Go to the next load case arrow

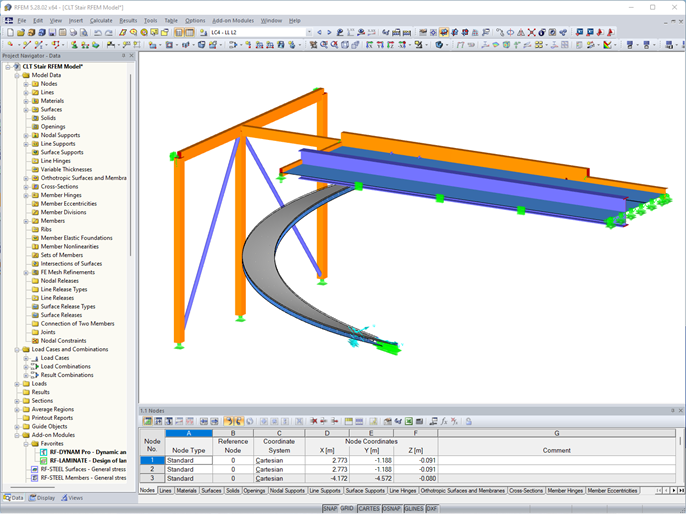[x=329, y=32]
